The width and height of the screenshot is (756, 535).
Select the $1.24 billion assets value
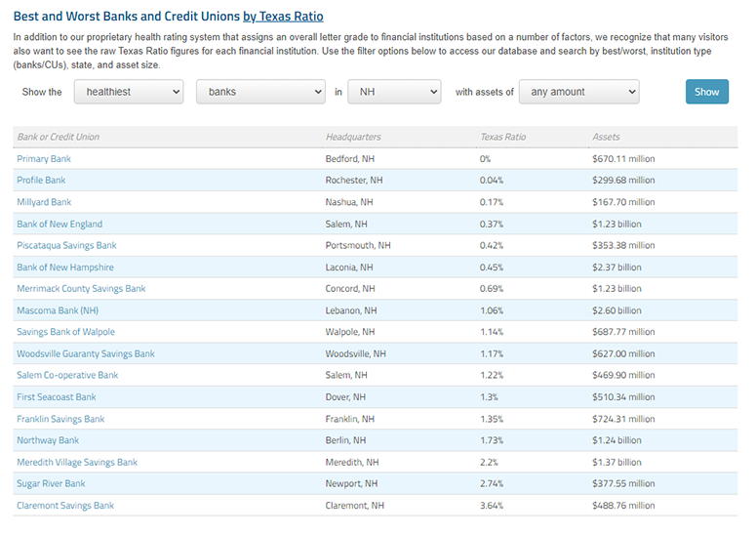point(617,440)
